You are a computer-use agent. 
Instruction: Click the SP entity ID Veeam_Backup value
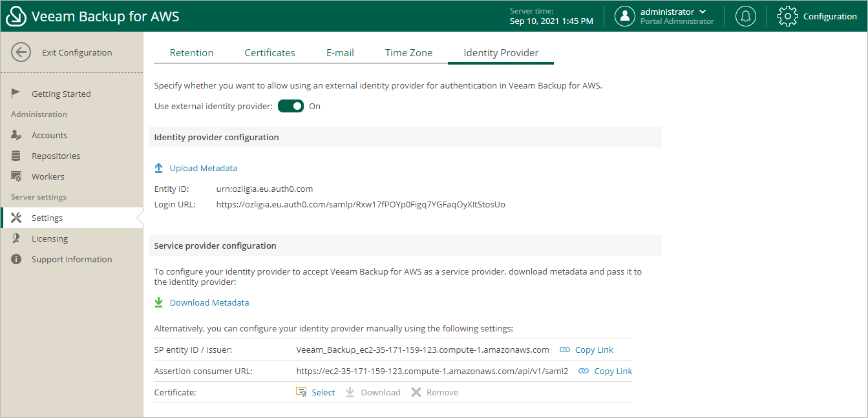[x=423, y=350]
